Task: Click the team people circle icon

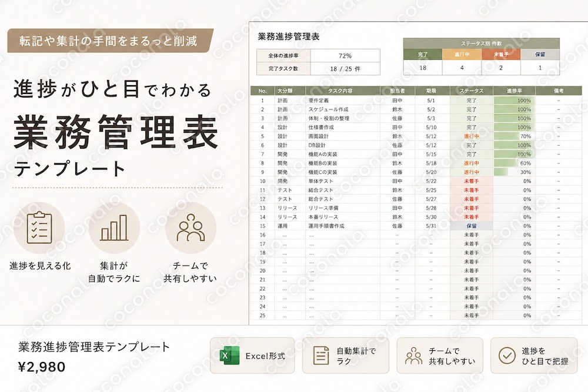Action: coord(191,228)
